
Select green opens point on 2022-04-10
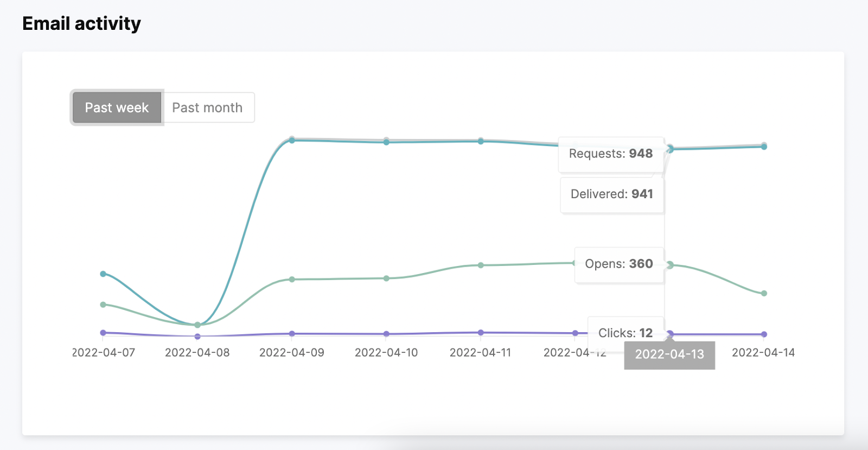click(386, 278)
